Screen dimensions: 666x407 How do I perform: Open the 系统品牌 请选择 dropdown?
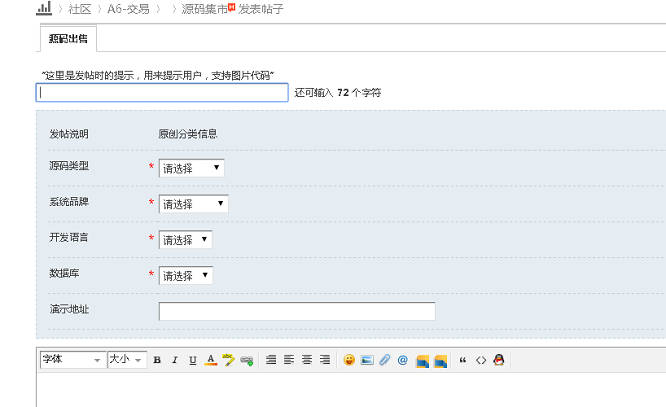click(x=194, y=204)
